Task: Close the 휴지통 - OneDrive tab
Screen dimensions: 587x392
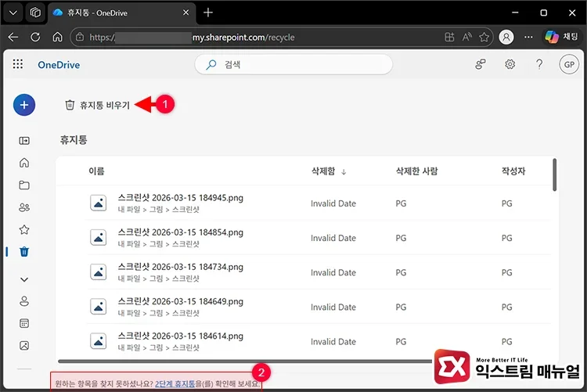Action: tap(185, 13)
